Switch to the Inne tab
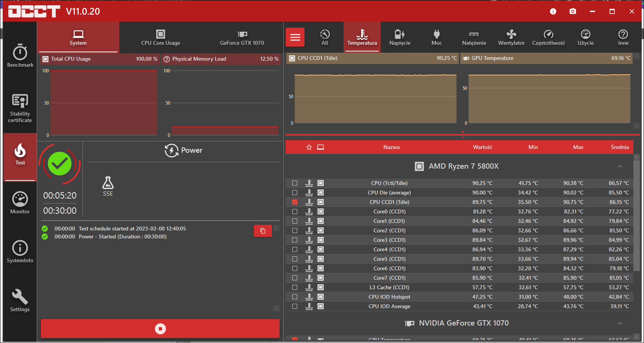The height and width of the screenshot is (343, 644). 623,37
